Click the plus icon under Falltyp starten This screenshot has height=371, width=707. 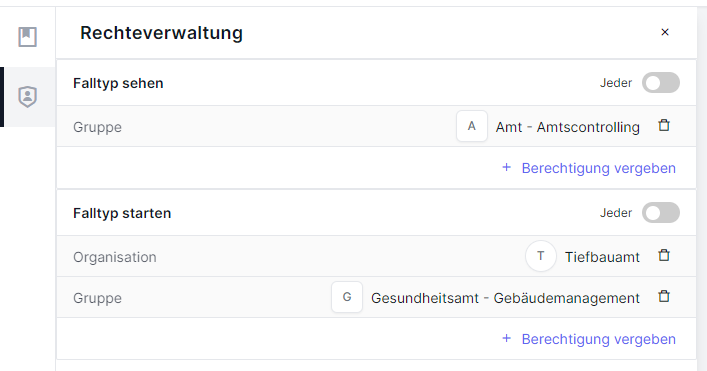coord(506,339)
